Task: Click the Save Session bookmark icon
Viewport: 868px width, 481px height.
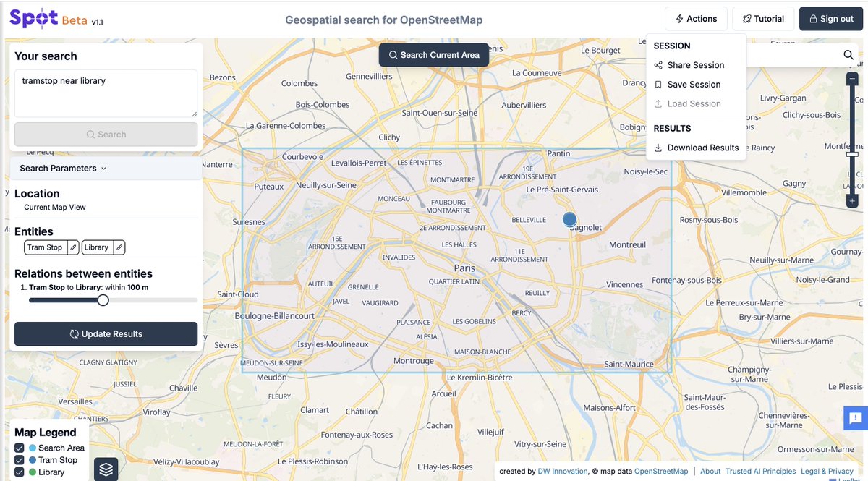Action: point(658,85)
